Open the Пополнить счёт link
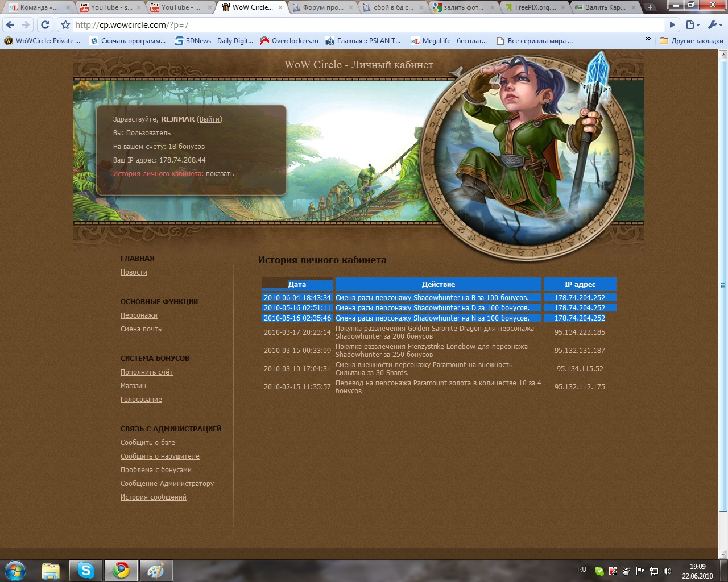This screenshot has width=728, height=582. pos(147,372)
